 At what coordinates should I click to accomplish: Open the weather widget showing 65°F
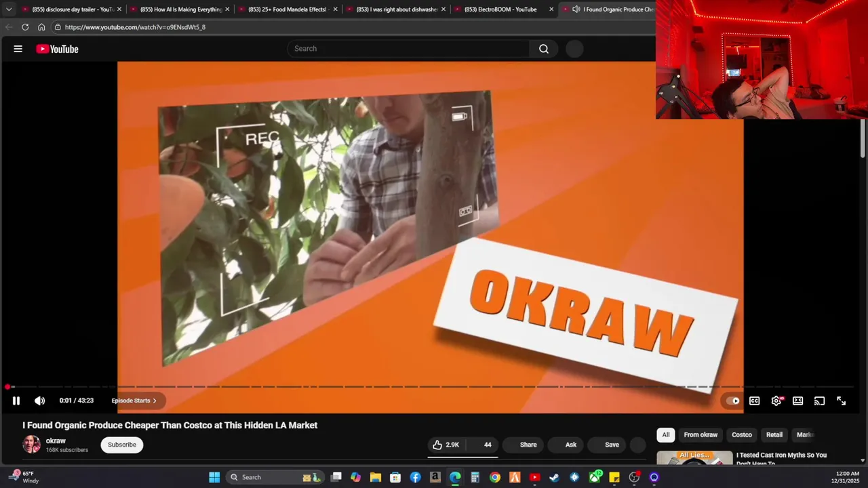pyautogui.click(x=24, y=477)
